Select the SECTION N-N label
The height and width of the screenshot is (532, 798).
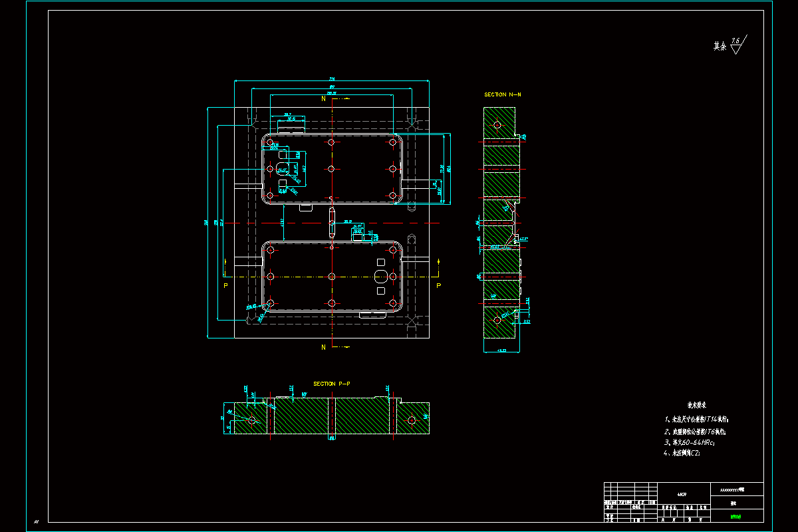point(503,95)
